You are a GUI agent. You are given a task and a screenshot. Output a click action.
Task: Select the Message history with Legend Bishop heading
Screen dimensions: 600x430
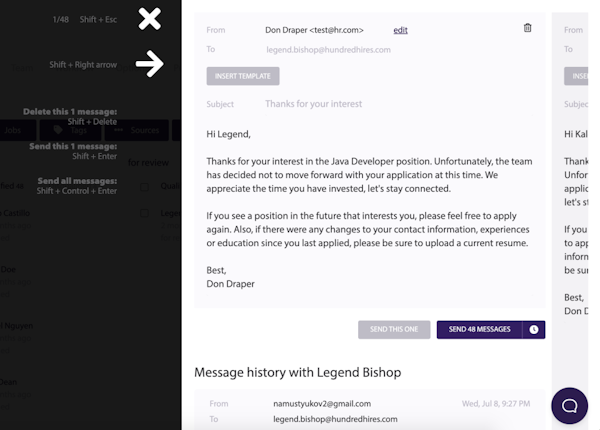coord(297,372)
